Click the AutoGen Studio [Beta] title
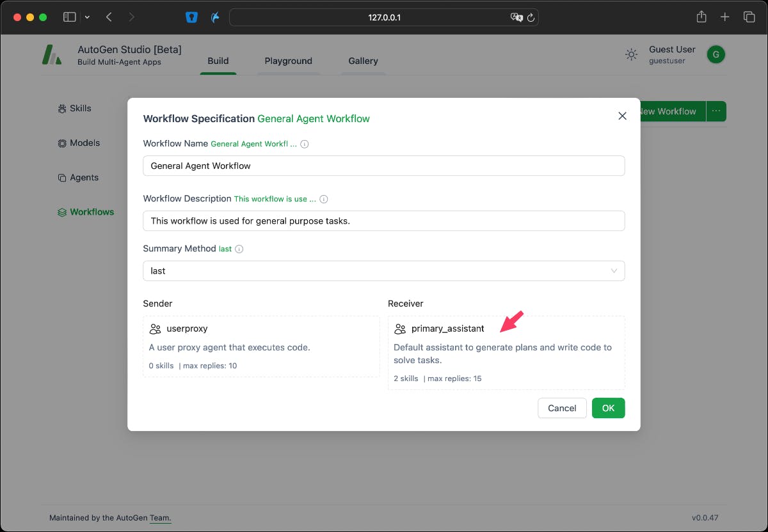The width and height of the screenshot is (768, 532). (x=129, y=50)
